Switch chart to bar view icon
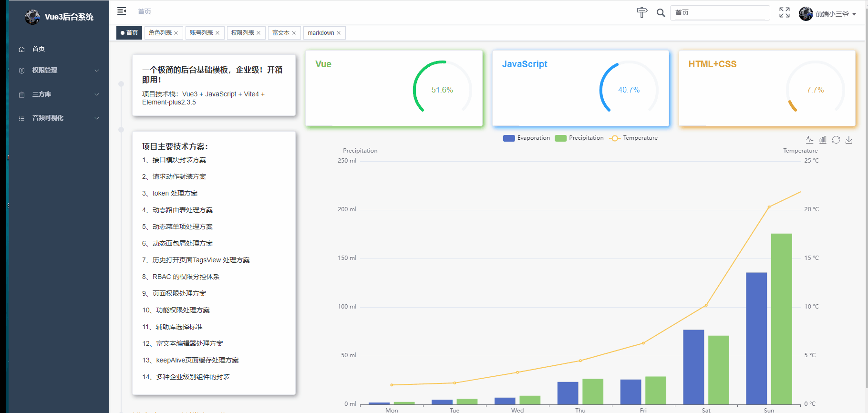868x413 pixels. [823, 140]
